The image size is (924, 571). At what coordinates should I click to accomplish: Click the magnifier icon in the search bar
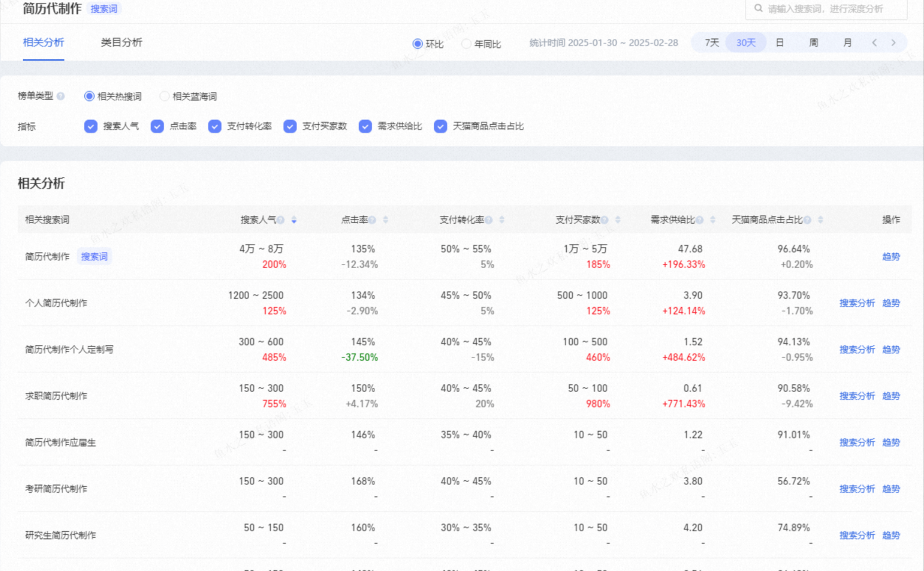tap(757, 8)
